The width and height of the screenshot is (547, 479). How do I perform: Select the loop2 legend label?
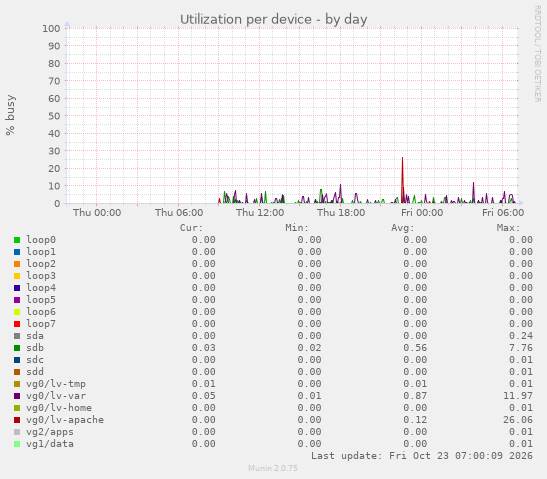click(x=41, y=264)
